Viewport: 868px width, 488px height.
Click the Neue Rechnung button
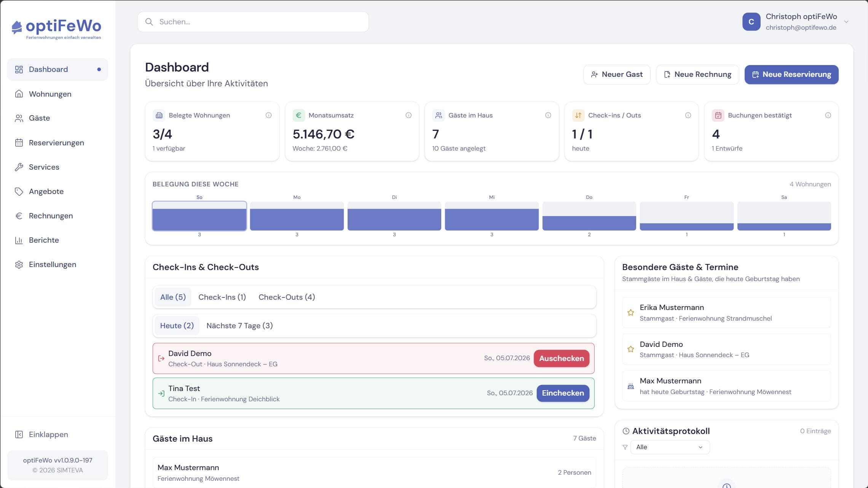697,75
